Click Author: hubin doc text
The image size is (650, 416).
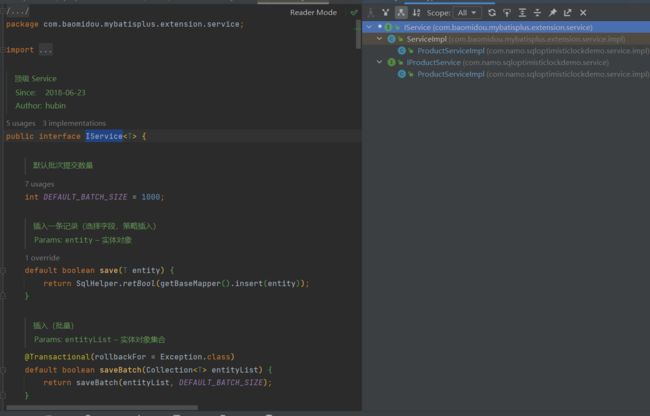coord(41,106)
